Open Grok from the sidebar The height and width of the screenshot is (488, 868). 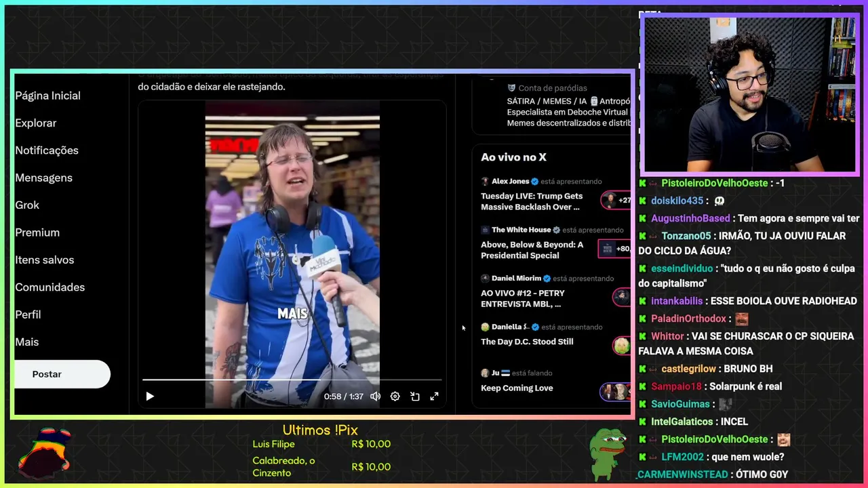point(27,205)
